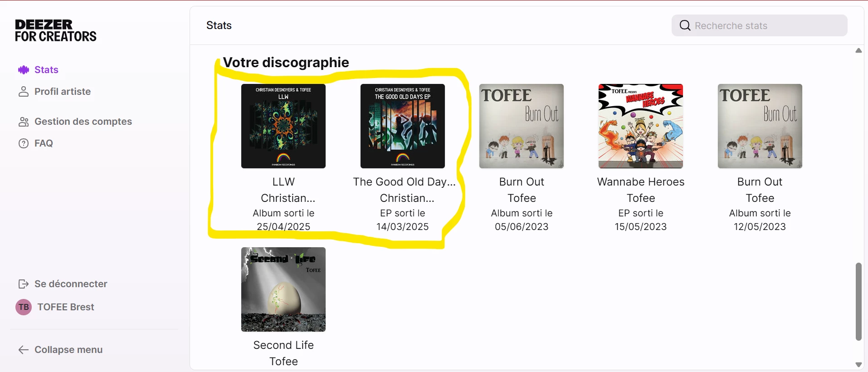868x372 pixels.
Task: Open the Second Life album thumbnail
Action: (283, 289)
